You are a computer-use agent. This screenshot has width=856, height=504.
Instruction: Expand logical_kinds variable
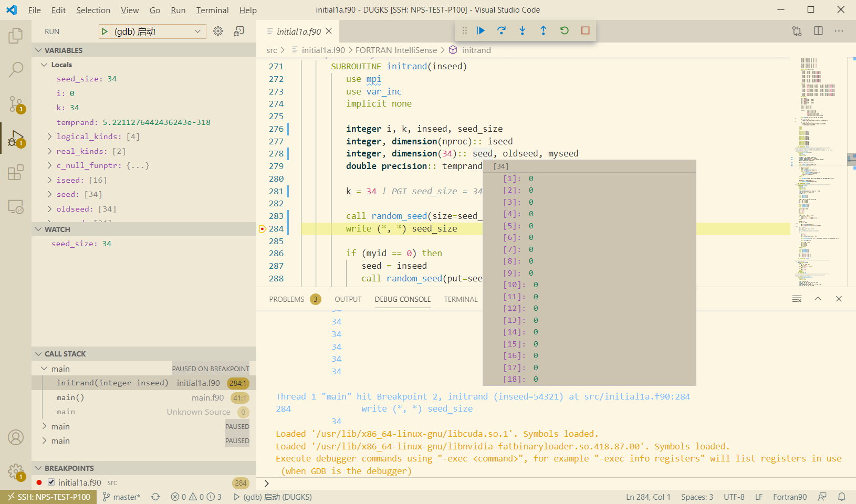pyautogui.click(x=49, y=136)
